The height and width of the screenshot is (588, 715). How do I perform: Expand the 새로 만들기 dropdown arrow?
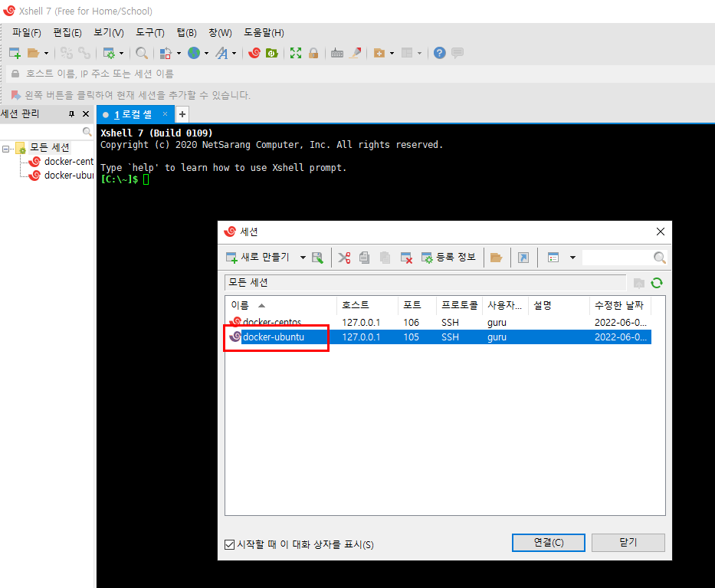(x=303, y=258)
